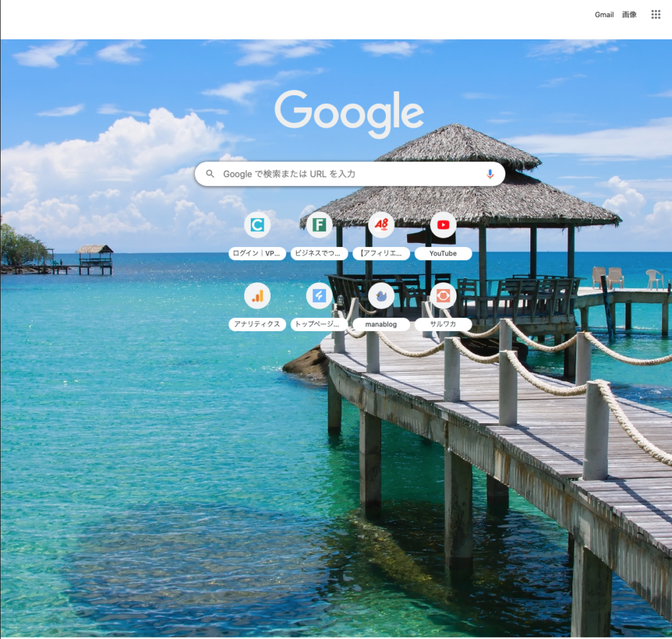Click the アナリティクス label

tap(257, 324)
